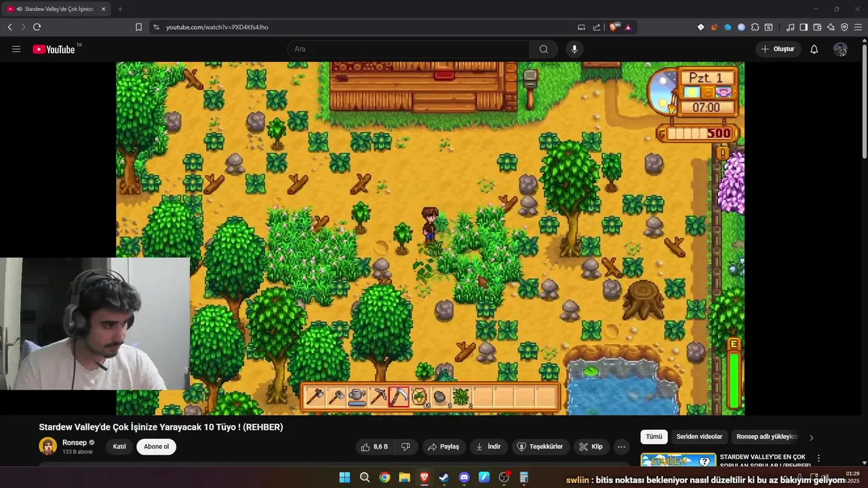Open options for recommended video
The height and width of the screenshot is (488, 868).
818,459
